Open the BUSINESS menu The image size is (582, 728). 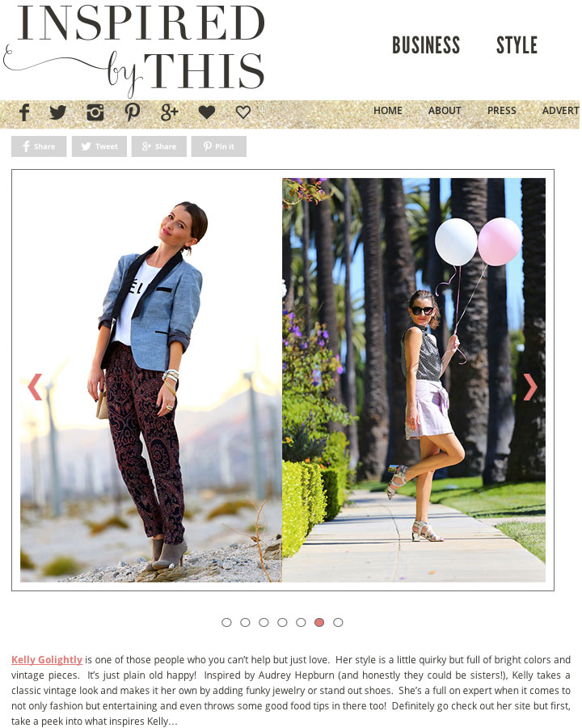426,45
